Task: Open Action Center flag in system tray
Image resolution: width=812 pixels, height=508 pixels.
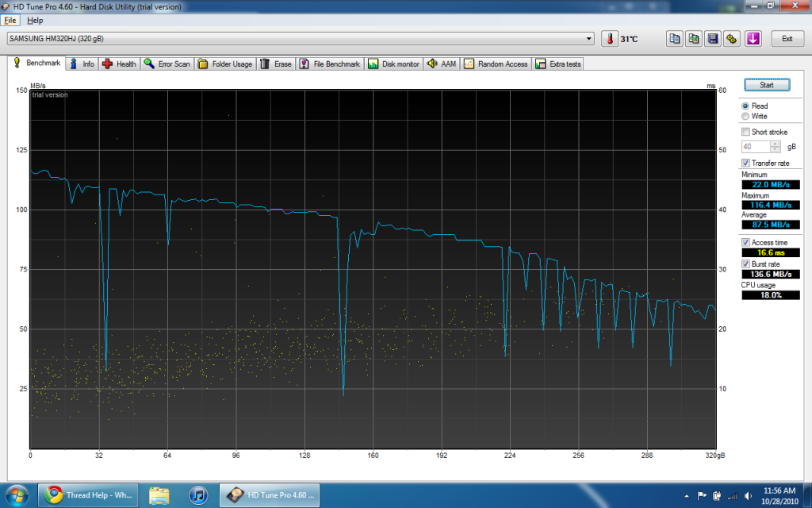Action: click(702, 496)
